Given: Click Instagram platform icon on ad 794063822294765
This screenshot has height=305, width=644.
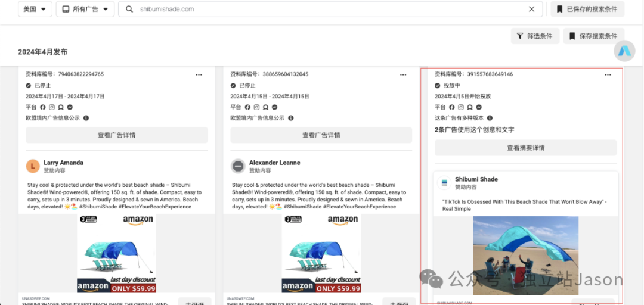Looking at the screenshot, I should (52, 107).
